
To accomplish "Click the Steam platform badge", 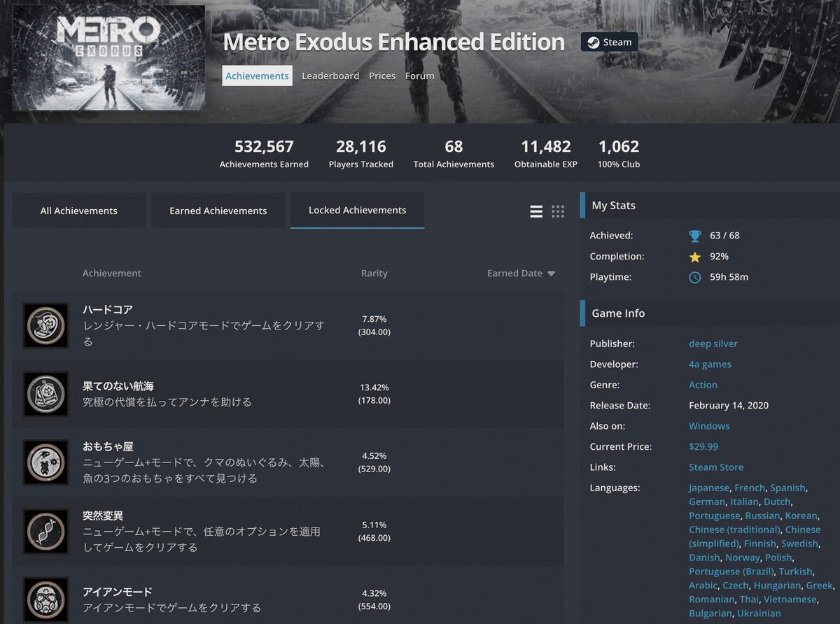I will pos(609,42).
